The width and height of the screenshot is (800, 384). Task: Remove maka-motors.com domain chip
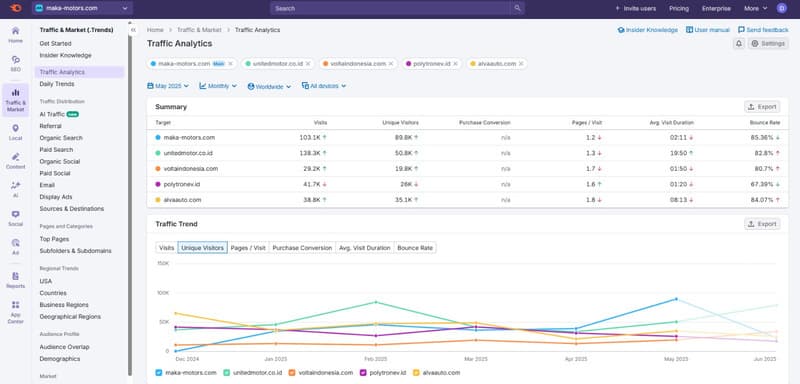230,64
